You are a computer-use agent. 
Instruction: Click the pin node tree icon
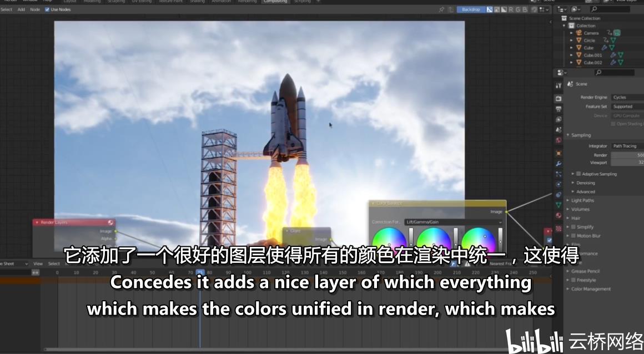click(441, 9)
